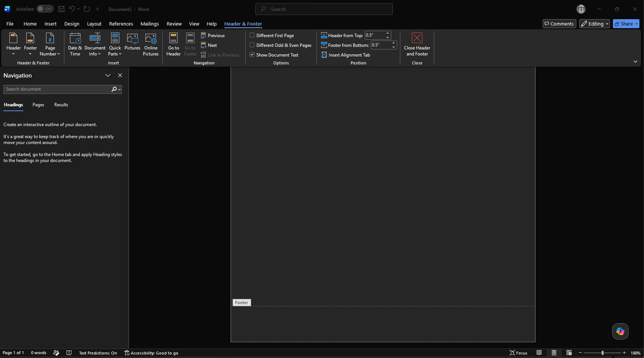Increase Header from Top value
Image resolution: width=644 pixels, height=358 pixels.
pos(387,33)
